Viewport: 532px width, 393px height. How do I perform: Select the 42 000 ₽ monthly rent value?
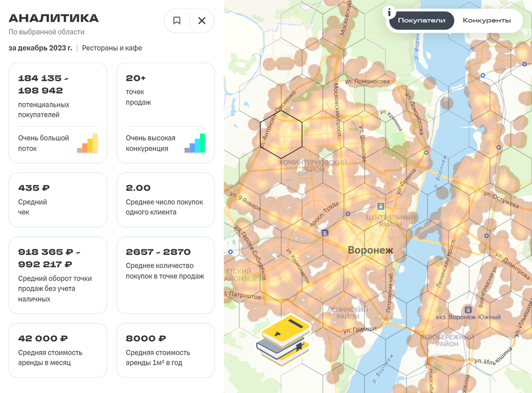point(43,339)
